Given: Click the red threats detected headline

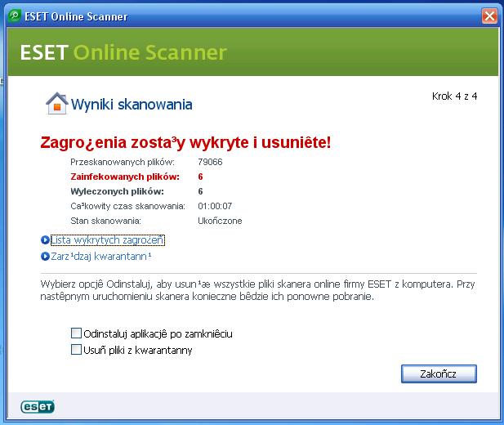Looking at the screenshot, I should (185, 142).
